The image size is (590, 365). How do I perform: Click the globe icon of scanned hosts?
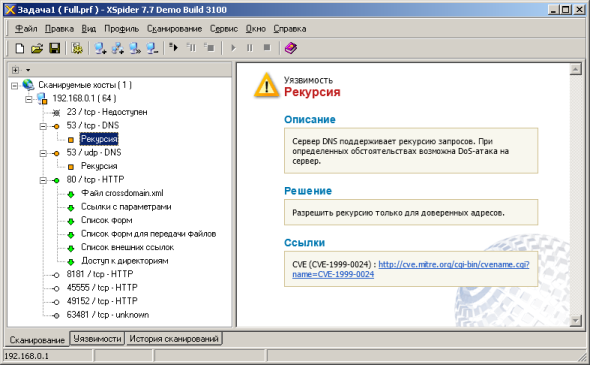tap(28, 85)
